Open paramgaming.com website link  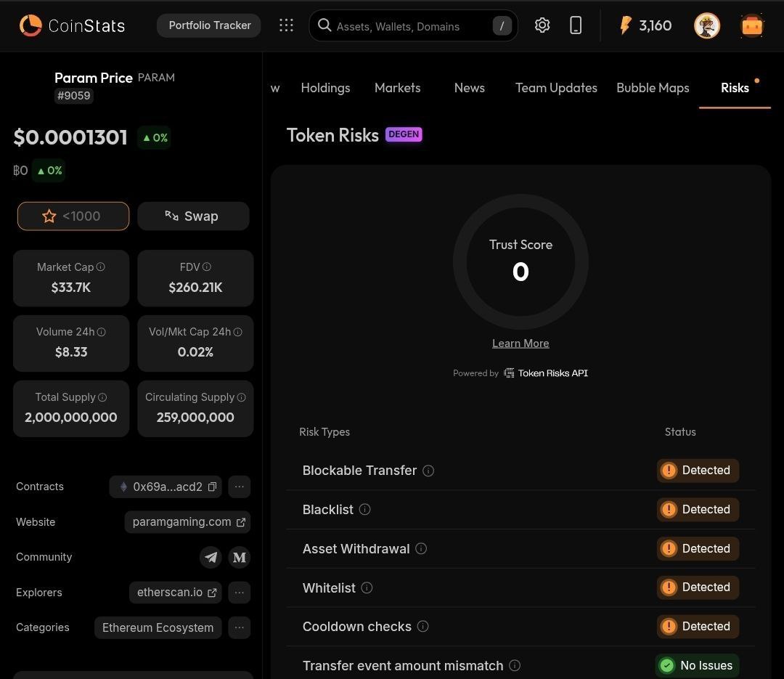pyautogui.click(x=187, y=522)
